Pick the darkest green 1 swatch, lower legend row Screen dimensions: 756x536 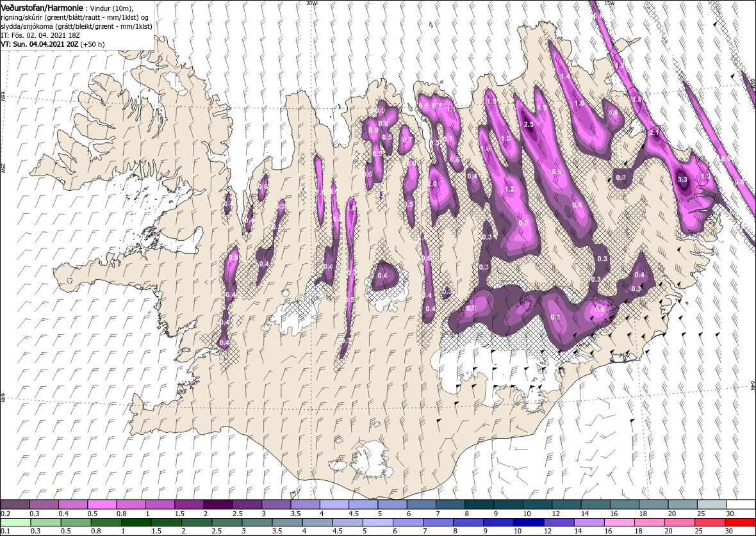(136, 523)
